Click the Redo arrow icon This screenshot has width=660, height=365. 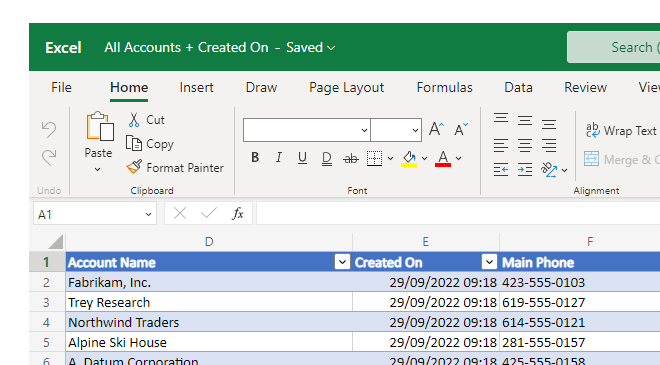[x=49, y=157]
